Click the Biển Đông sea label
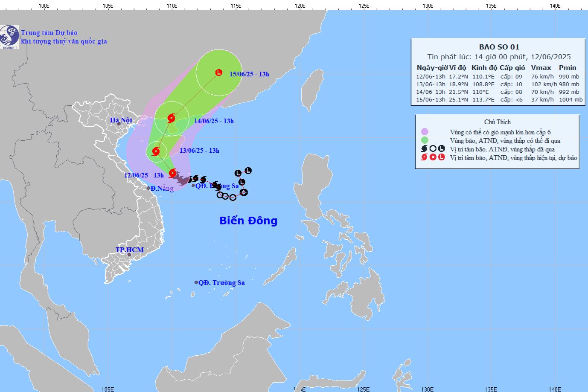 click(248, 221)
